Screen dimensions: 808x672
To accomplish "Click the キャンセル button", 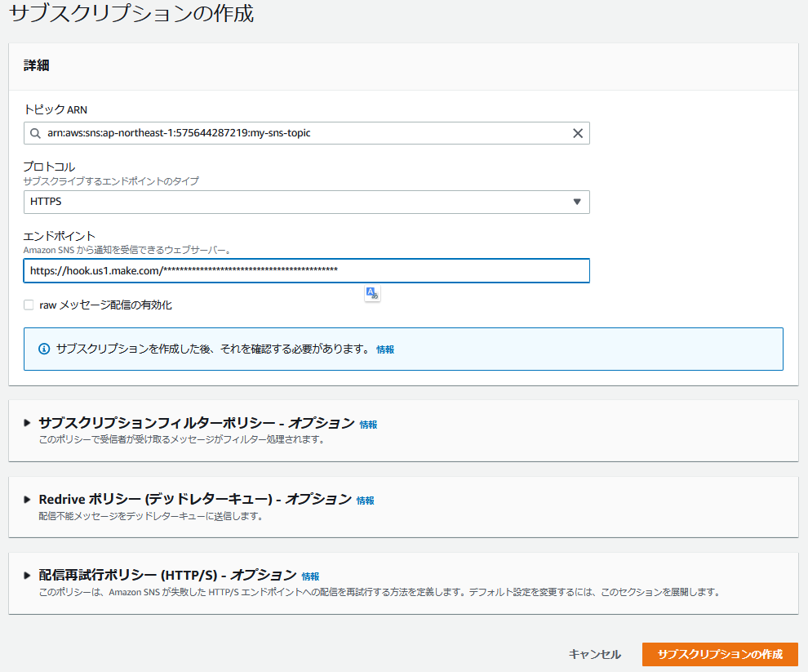I will click(595, 654).
